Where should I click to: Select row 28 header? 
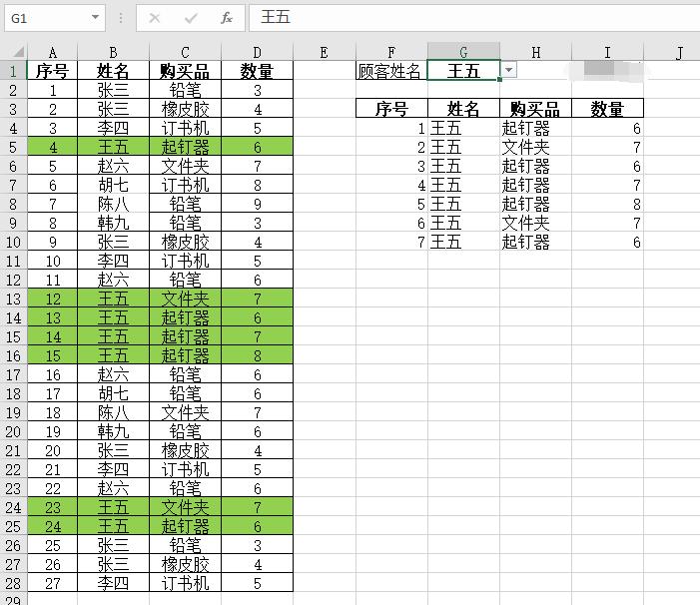[13, 583]
